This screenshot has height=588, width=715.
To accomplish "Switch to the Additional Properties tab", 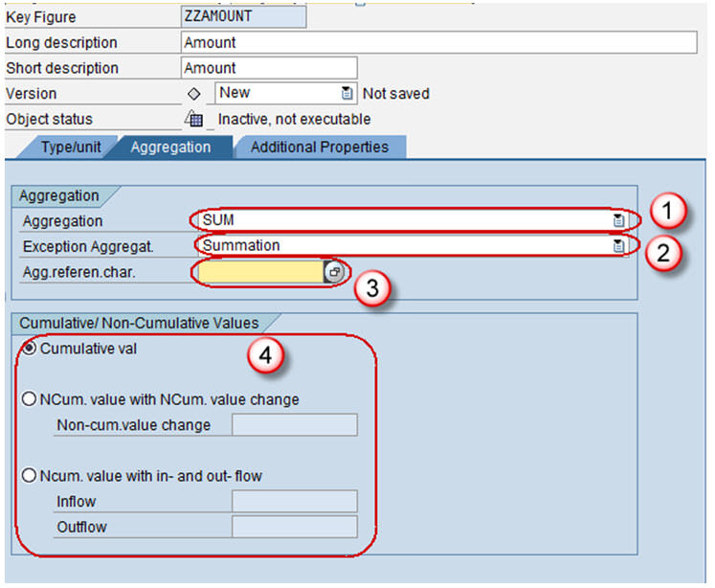I will click(319, 147).
